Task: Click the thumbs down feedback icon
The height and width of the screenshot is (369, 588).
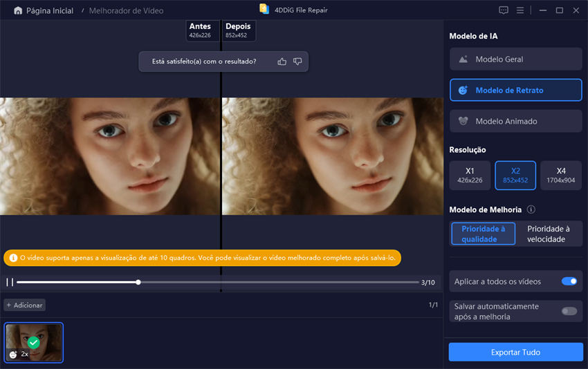Action: point(297,61)
